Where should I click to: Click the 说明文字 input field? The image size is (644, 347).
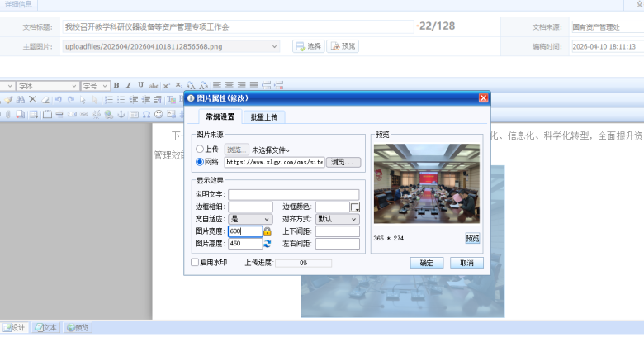click(294, 194)
